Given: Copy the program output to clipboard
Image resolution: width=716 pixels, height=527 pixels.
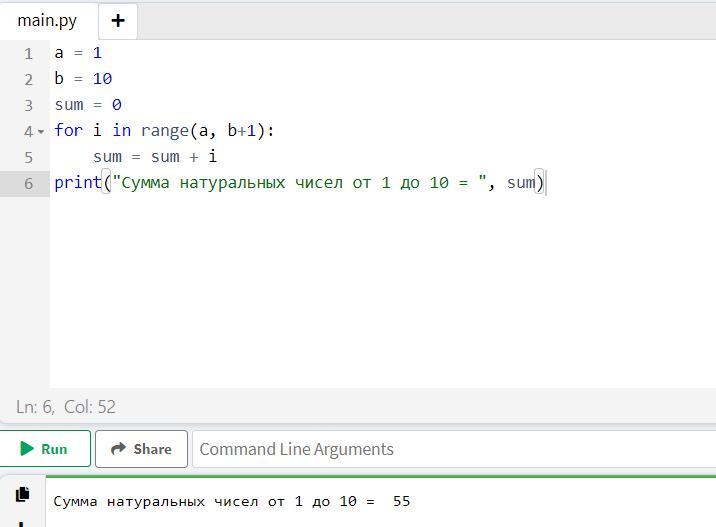Looking at the screenshot, I should tap(23, 494).
